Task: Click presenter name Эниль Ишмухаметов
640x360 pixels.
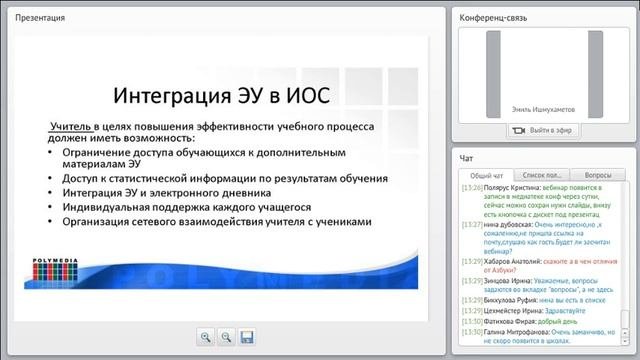Action: coord(543,109)
